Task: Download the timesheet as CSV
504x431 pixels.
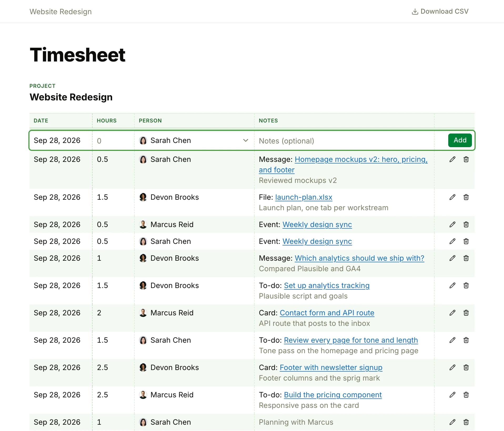Action: tap(440, 11)
